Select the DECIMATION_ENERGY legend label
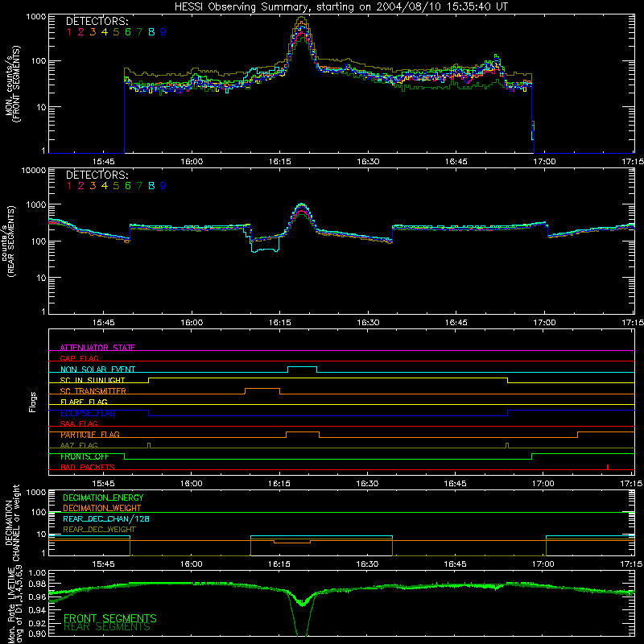The width and height of the screenshot is (644, 644). point(103,497)
